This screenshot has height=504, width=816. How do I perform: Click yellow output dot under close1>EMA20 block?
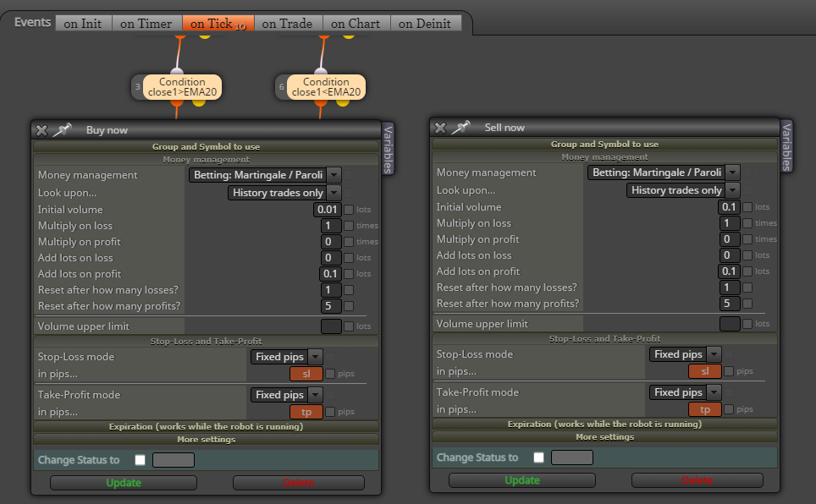[199, 102]
